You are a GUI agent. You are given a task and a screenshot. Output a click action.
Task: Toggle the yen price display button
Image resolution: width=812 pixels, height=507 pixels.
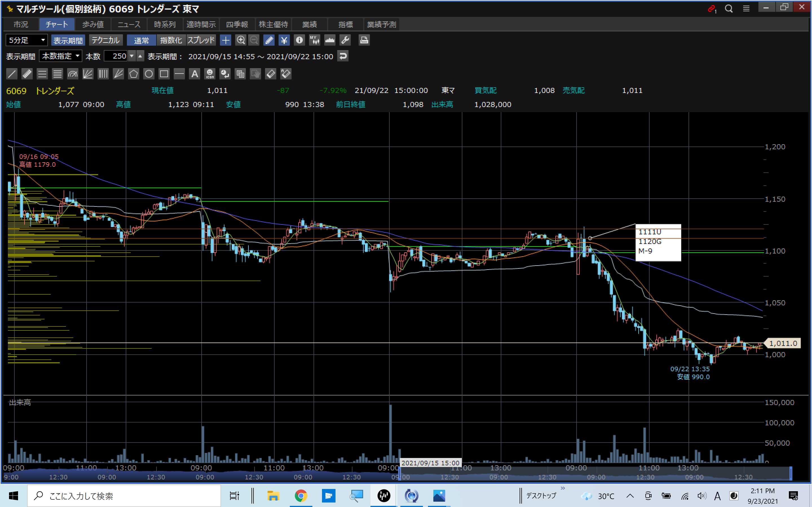[284, 40]
